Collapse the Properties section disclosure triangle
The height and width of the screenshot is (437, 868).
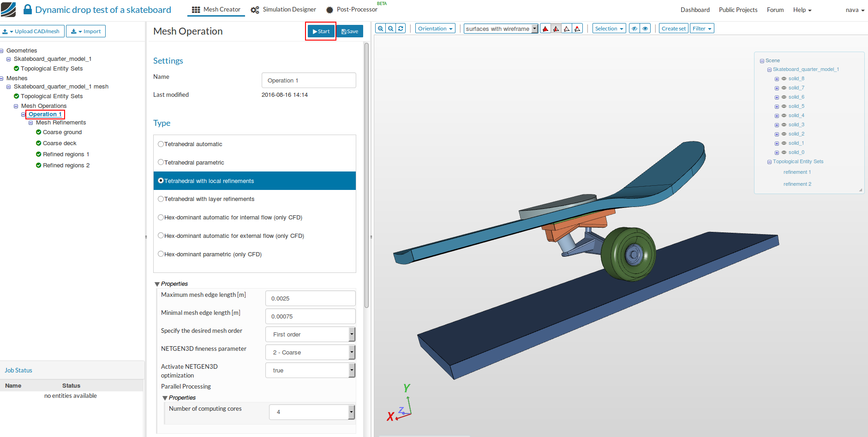pyautogui.click(x=157, y=284)
